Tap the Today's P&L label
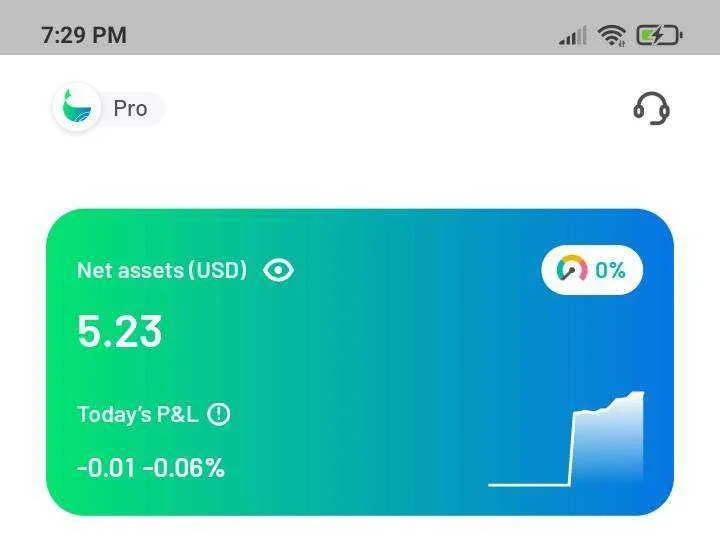Image resolution: width=720 pixels, height=555 pixels. [137, 415]
